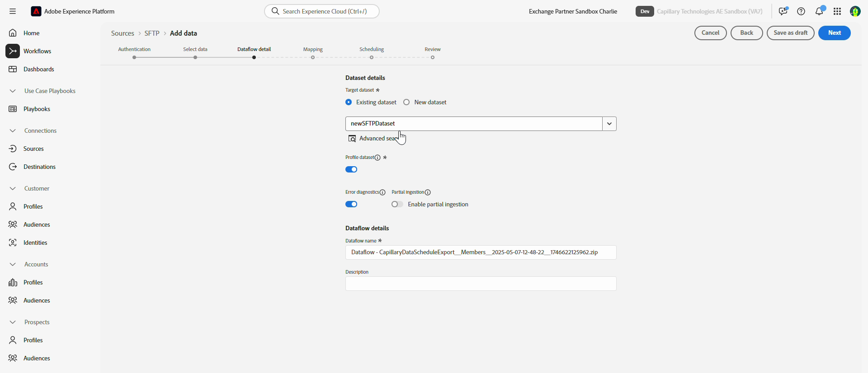
Task: Click the Back button
Action: pos(746,33)
